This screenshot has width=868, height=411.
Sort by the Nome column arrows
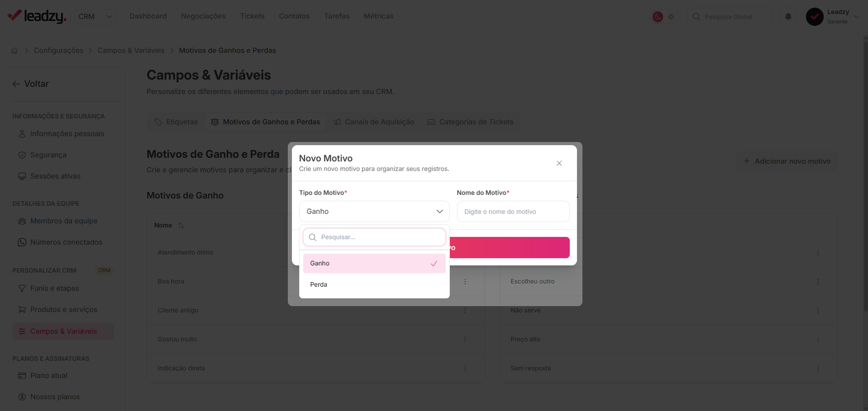click(x=181, y=226)
